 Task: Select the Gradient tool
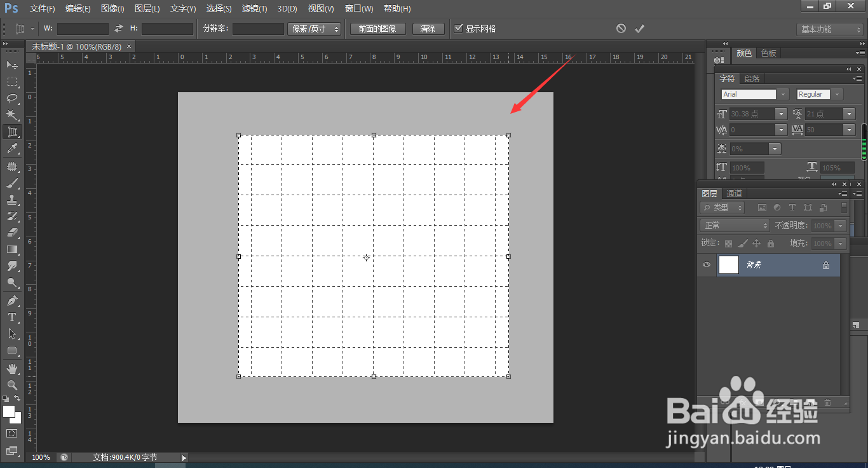(12, 249)
